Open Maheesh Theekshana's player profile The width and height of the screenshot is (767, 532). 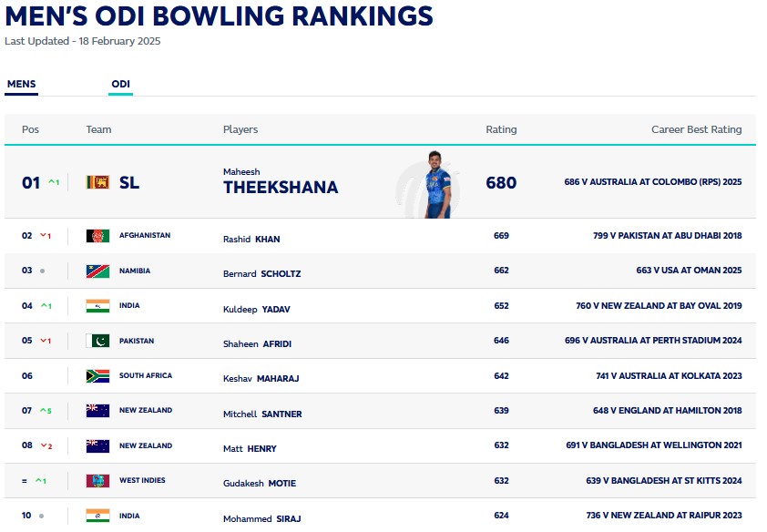pyautogui.click(x=280, y=187)
